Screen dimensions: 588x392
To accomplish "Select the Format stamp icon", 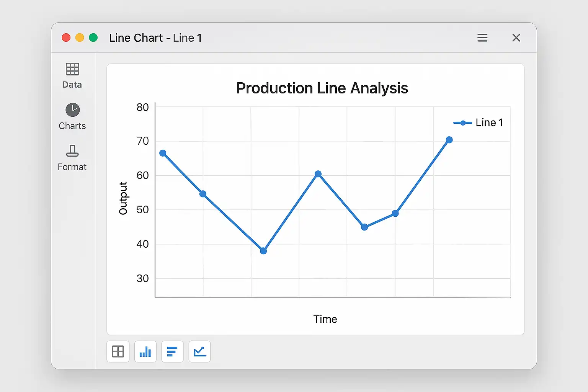I will 72,151.
